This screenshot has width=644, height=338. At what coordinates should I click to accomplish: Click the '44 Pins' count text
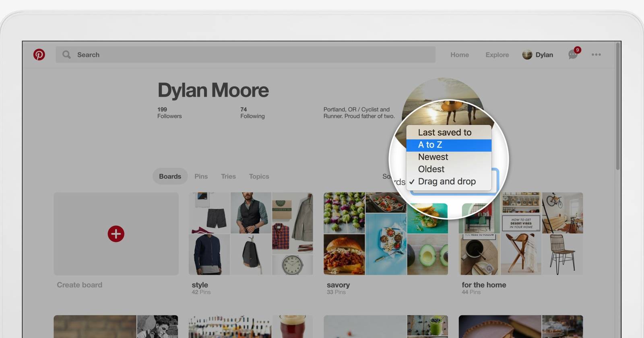click(x=471, y=292)
